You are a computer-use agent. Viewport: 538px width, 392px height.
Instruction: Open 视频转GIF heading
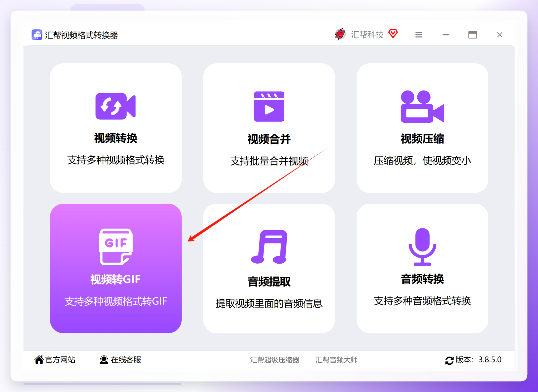pyautogui.click(x=116, y=279)
